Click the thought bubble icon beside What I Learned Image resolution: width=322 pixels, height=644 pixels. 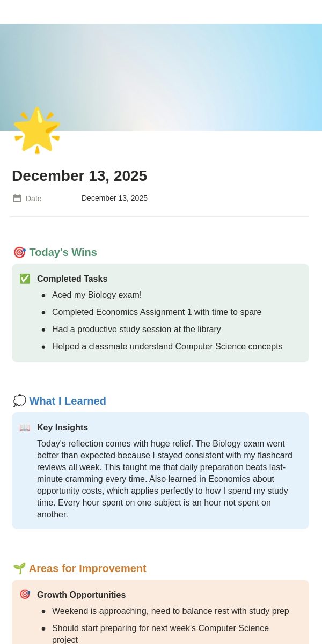point(19,401)
